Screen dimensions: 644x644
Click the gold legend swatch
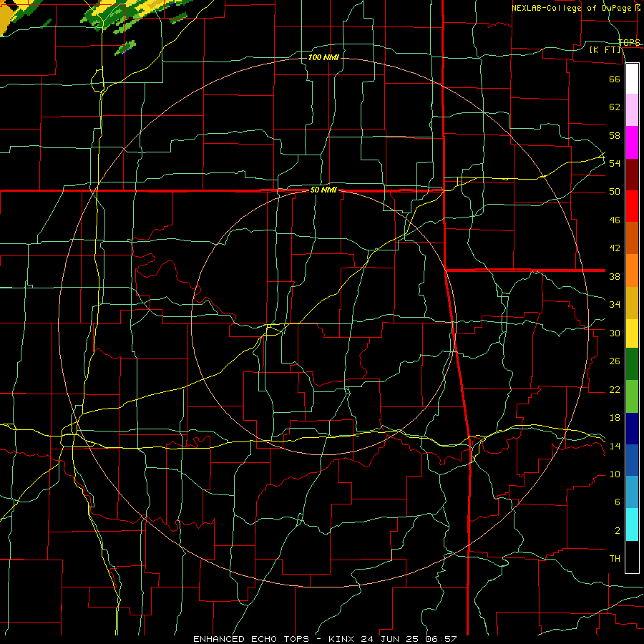[632, 303]
